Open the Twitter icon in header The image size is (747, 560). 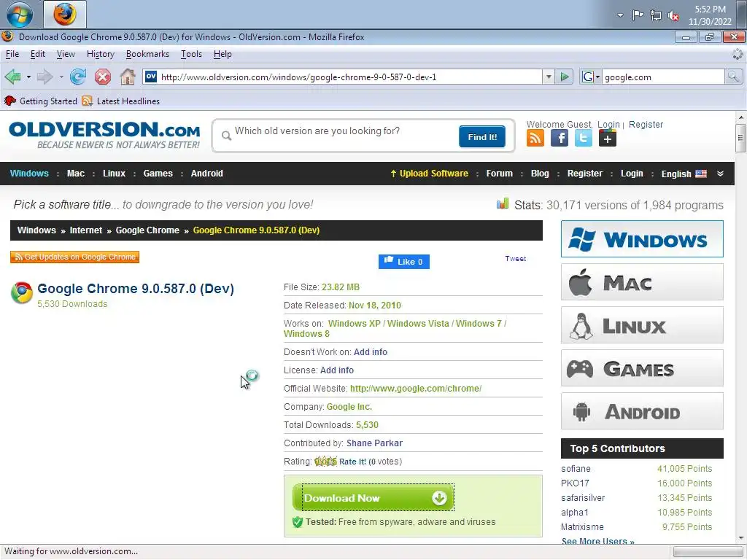pyautogui.click(x=583, y=138)
